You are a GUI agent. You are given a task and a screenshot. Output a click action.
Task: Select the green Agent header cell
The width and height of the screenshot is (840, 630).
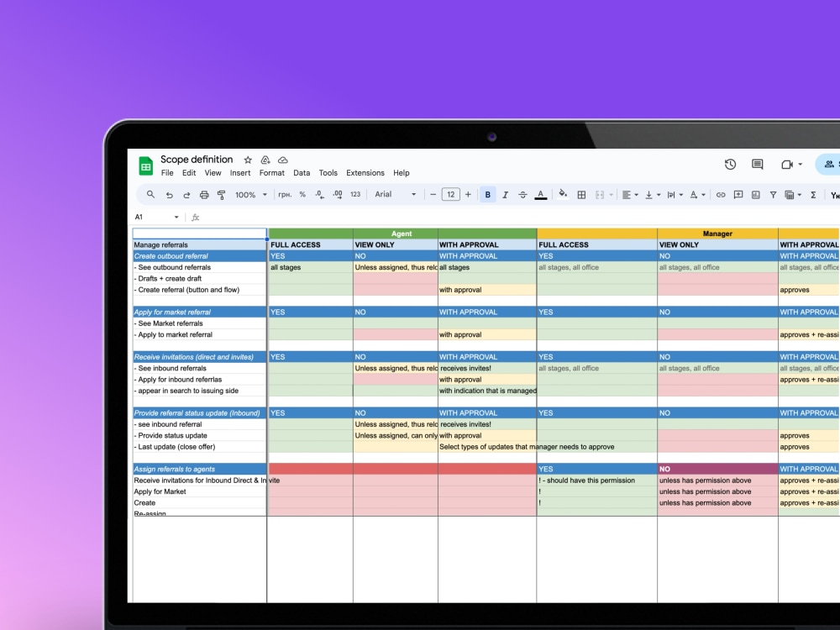point(402,234)
